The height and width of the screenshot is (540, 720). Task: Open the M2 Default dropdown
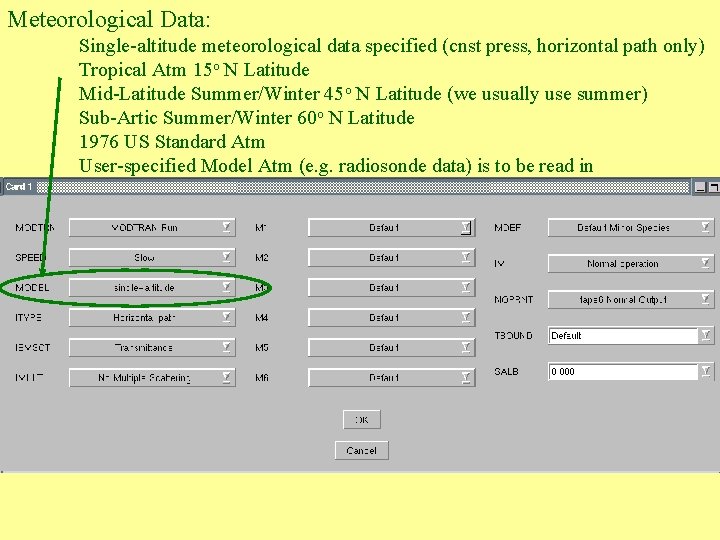click(x=392, y=258)
